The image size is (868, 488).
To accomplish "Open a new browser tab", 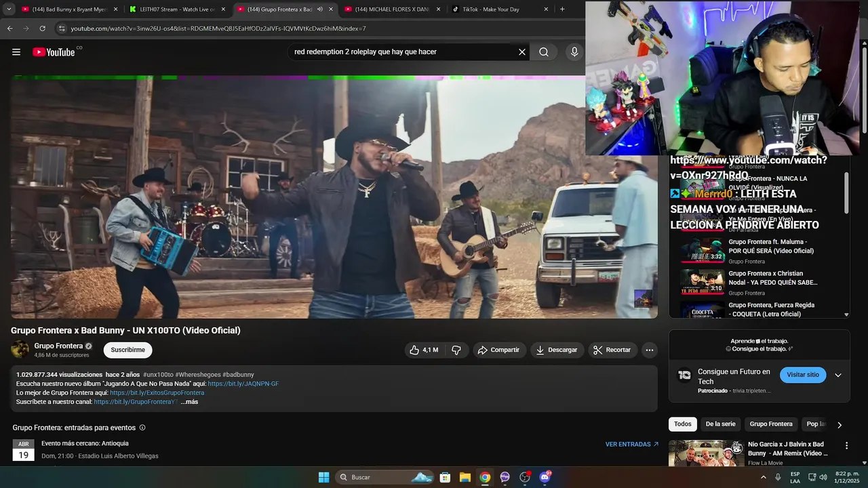I will (562, 9).
